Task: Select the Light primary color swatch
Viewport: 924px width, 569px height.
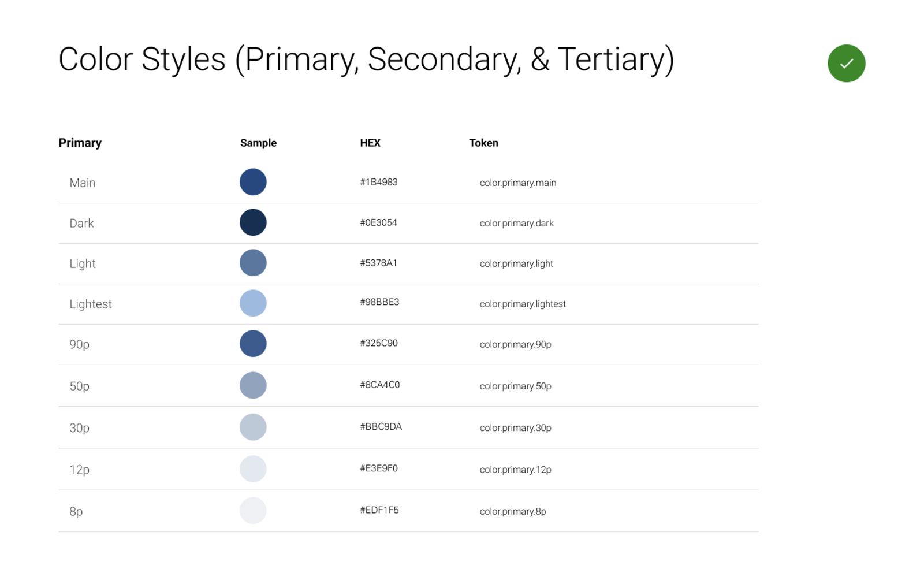Action: (253, 263)
